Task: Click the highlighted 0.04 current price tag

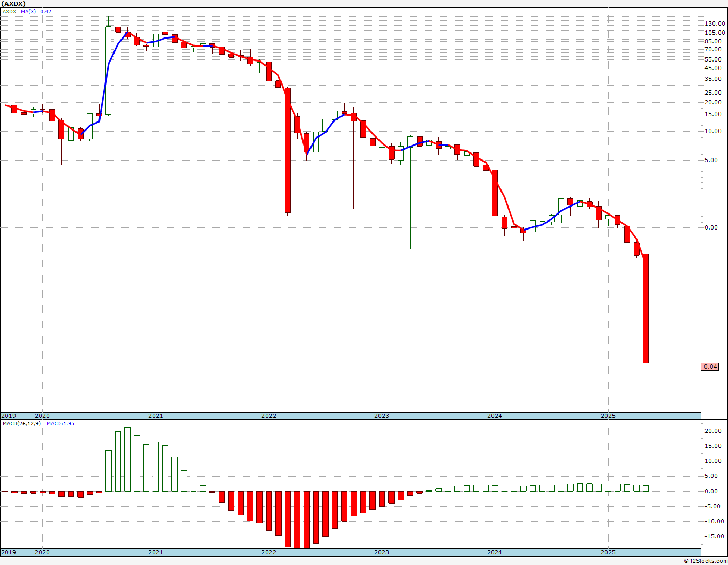Action: point(711,367)
